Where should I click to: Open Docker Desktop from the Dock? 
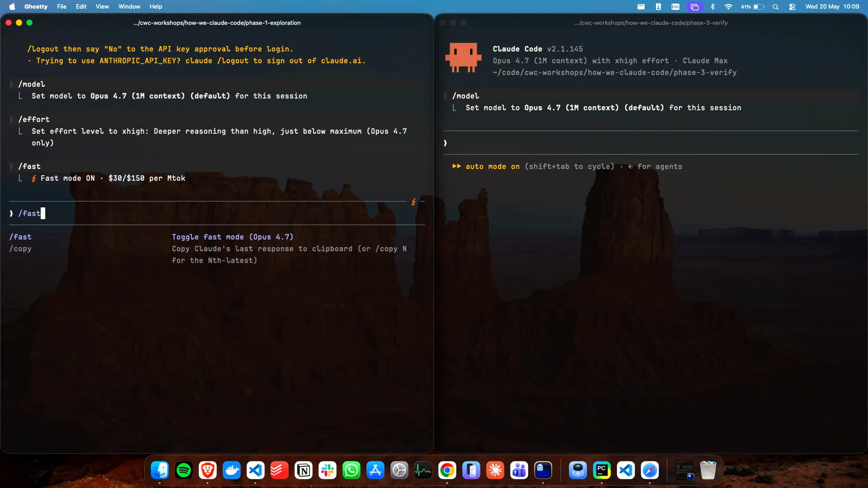pos(231,470)
